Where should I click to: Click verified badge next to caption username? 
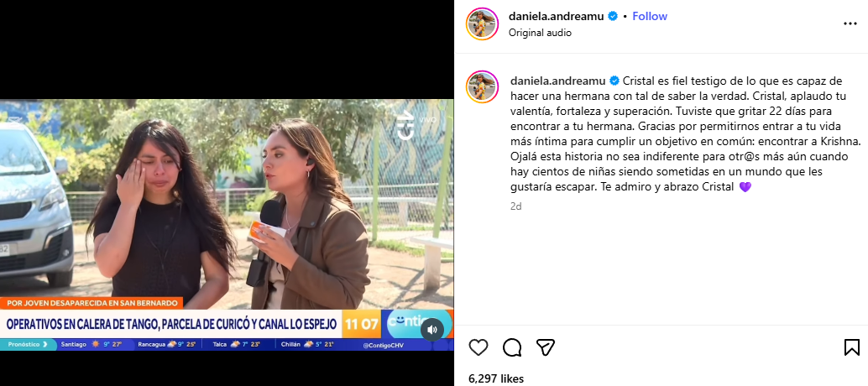pos(614,81)
